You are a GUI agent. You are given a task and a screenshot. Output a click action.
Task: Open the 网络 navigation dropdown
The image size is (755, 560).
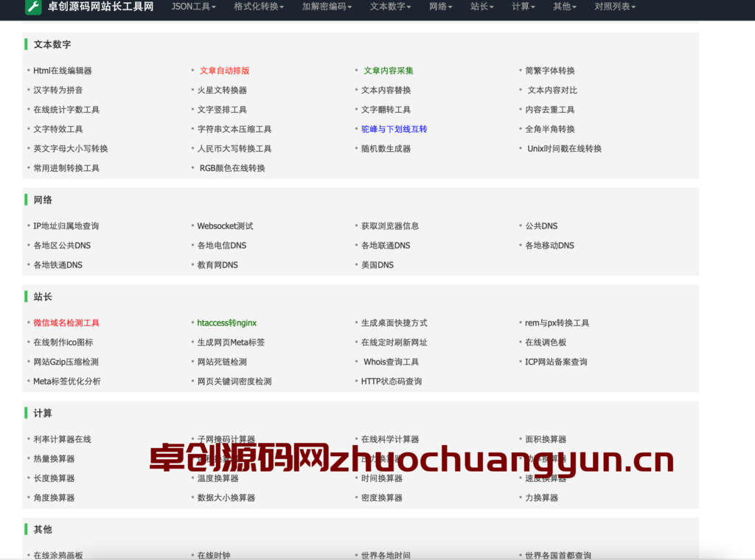pyautogui.click(x=441, y=7)
